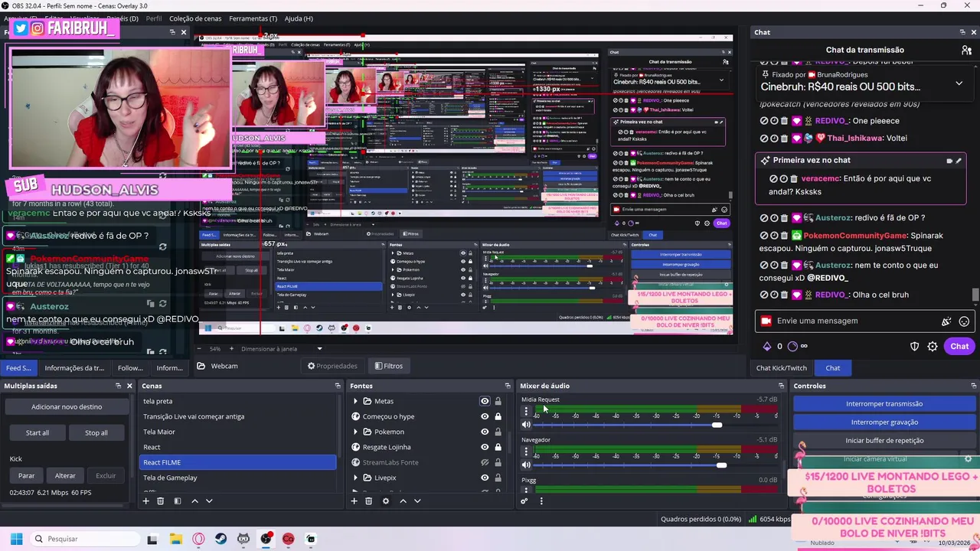The width and height of the screenshot is (980, 551).
Task: Hide the Metas source group
Action: [485, 401]
